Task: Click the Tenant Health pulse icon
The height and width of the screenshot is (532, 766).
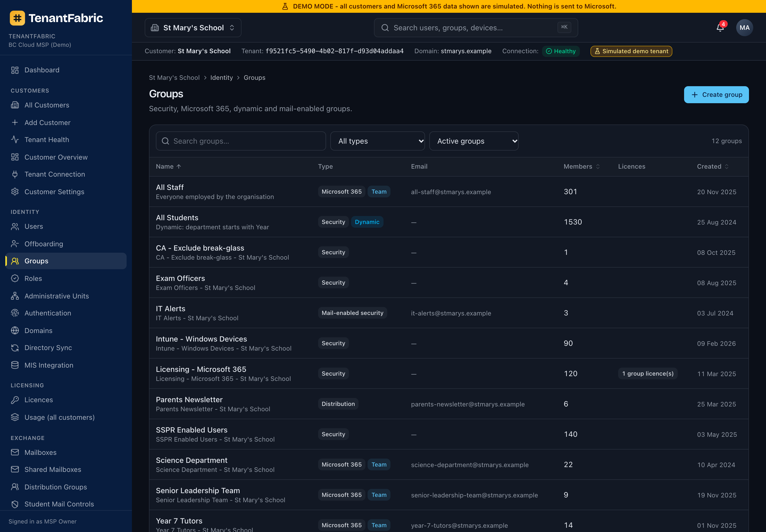Action: (15, 140)
